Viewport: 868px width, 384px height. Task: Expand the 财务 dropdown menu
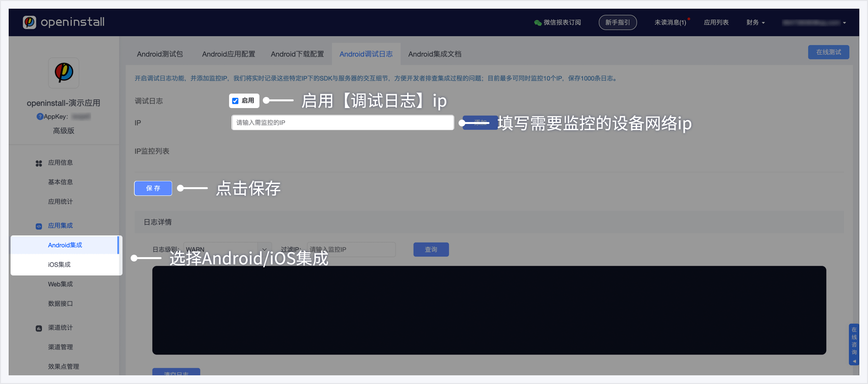(x=755, y=23)
